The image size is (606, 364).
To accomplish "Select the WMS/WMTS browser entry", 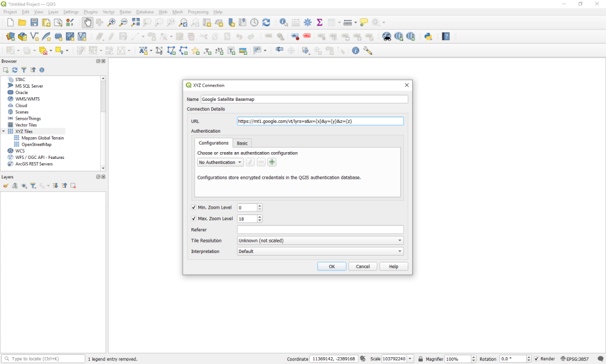I will (27, 99).
